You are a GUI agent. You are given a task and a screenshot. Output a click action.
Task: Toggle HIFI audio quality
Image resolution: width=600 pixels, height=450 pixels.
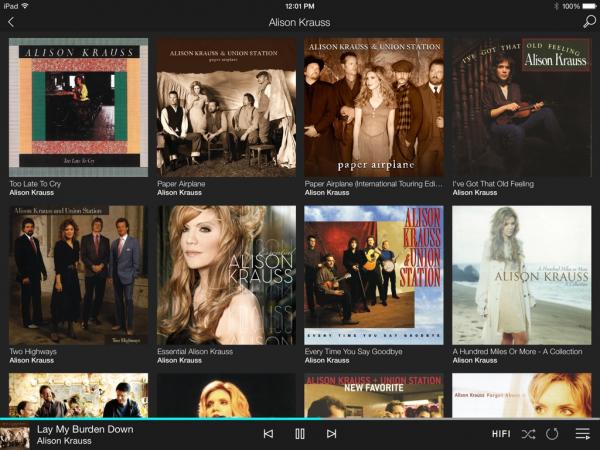point(501,434)
